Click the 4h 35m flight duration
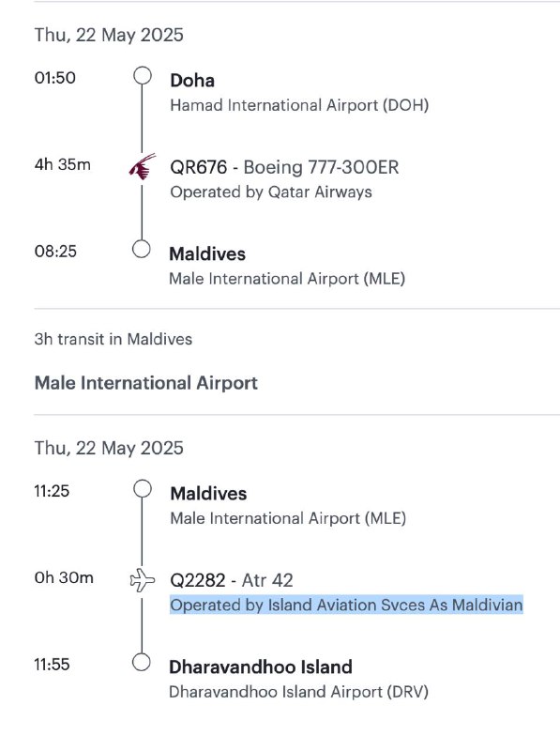This screenshot has height=751, width=560. pos(62,165)
